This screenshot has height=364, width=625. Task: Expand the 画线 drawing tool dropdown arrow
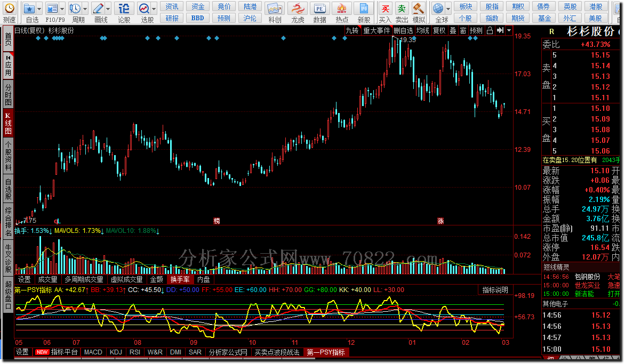[x=108, y=9]
